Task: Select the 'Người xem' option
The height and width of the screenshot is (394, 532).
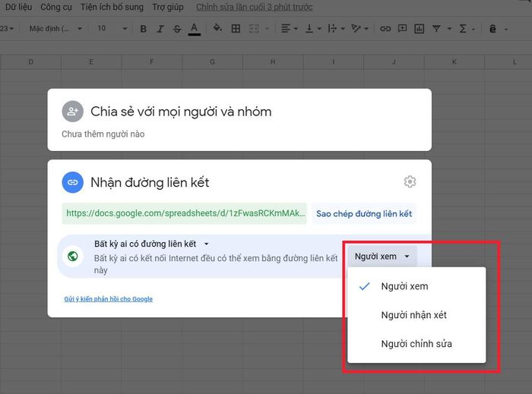Action: click(404, 286)
